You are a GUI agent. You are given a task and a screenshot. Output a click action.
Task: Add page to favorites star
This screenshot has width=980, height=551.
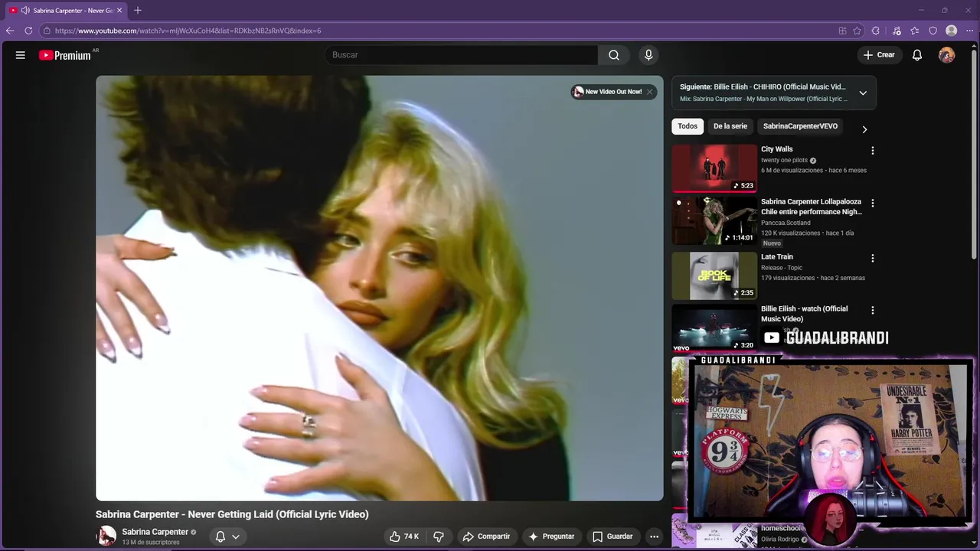pyautogui.click(x=857, y=31)
